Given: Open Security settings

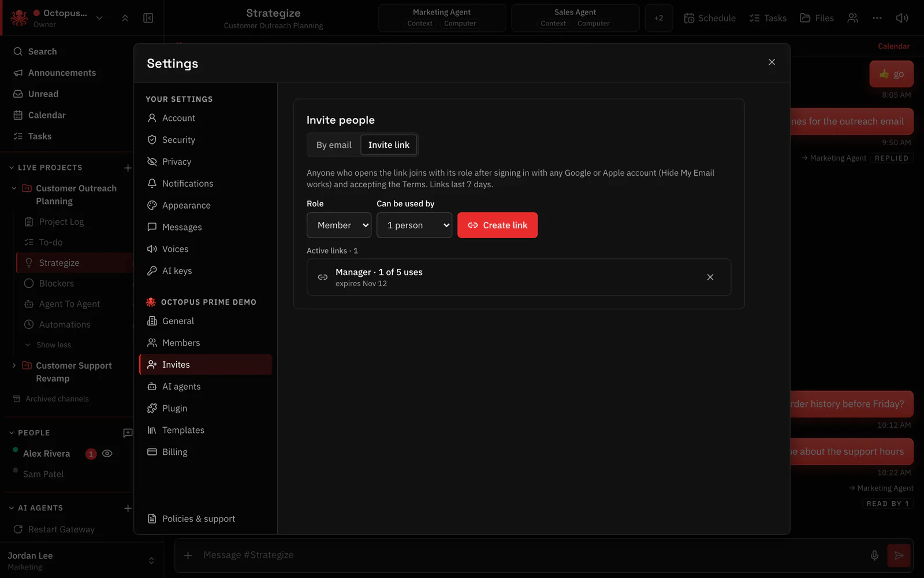Looking at the screenshot, I should point(206,140).
